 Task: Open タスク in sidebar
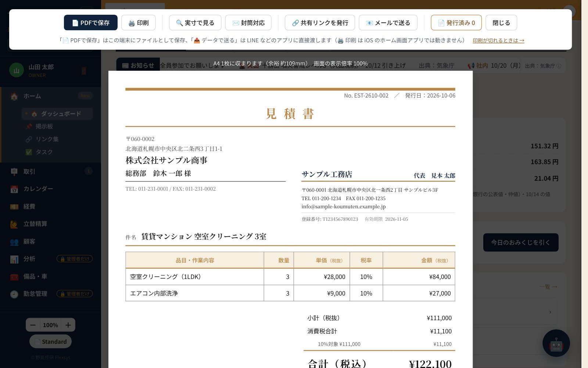click(x=44, y=152)
